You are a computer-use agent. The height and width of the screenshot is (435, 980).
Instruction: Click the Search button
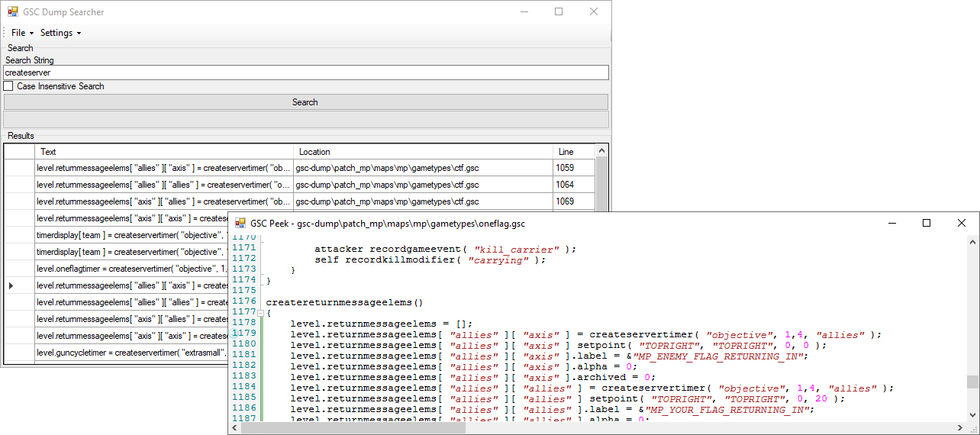(x=305, y=102)
